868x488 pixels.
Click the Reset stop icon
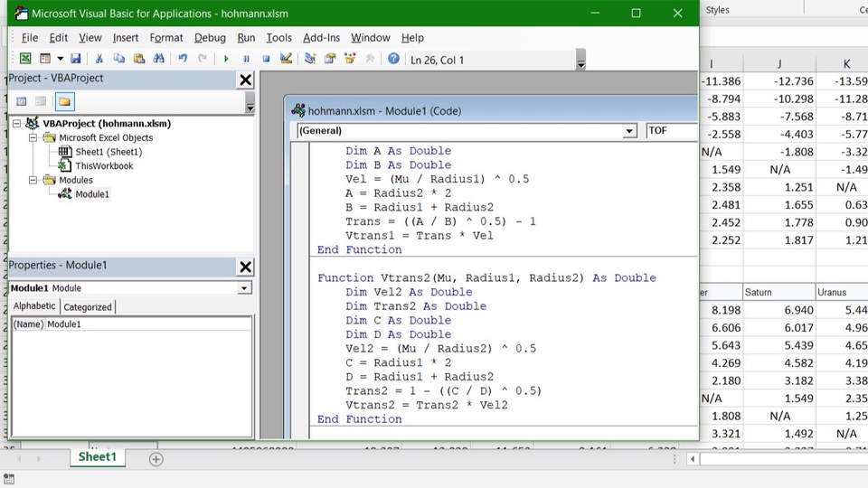pos(266,58)
